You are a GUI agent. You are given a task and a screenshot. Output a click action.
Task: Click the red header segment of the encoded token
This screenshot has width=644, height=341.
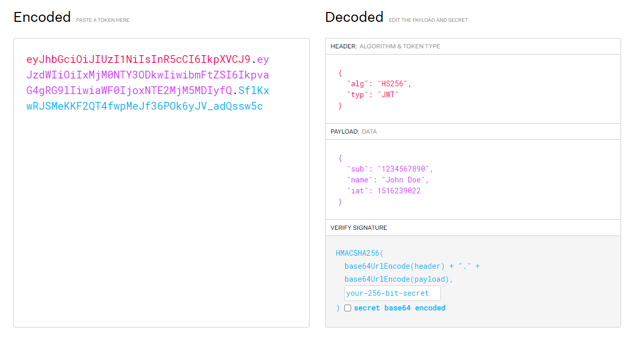(139, 59)
